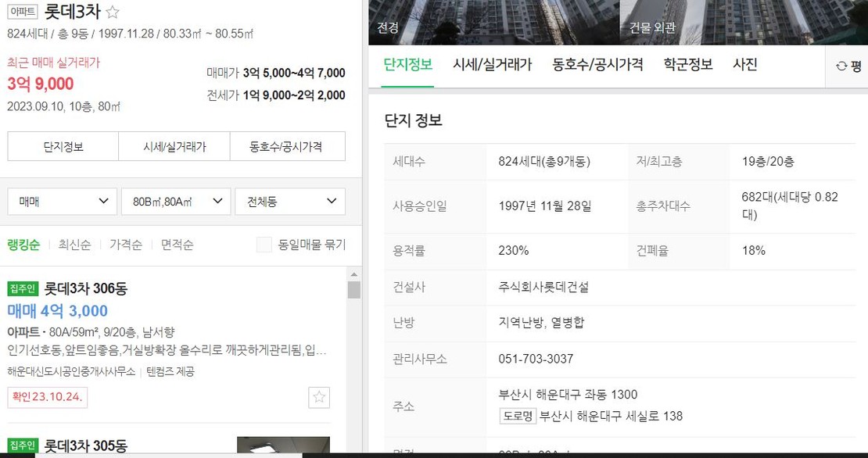Open the 전경 photo thumbnail
The width and height of the screenshot is (868, 458).
(493, 22)
